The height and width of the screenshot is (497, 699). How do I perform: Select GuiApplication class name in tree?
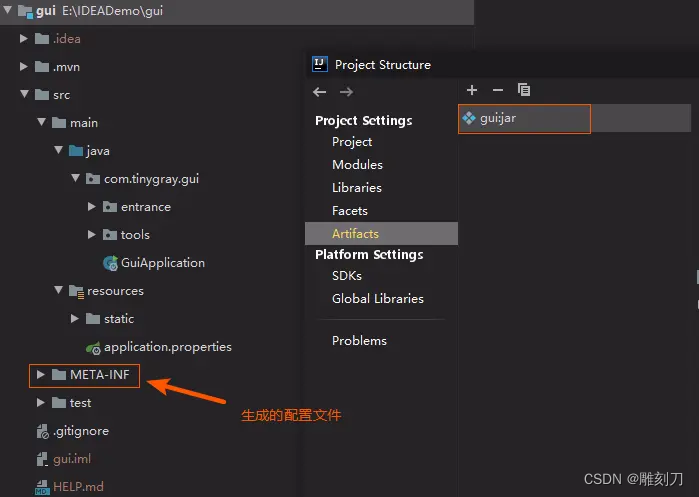[163, 263]
